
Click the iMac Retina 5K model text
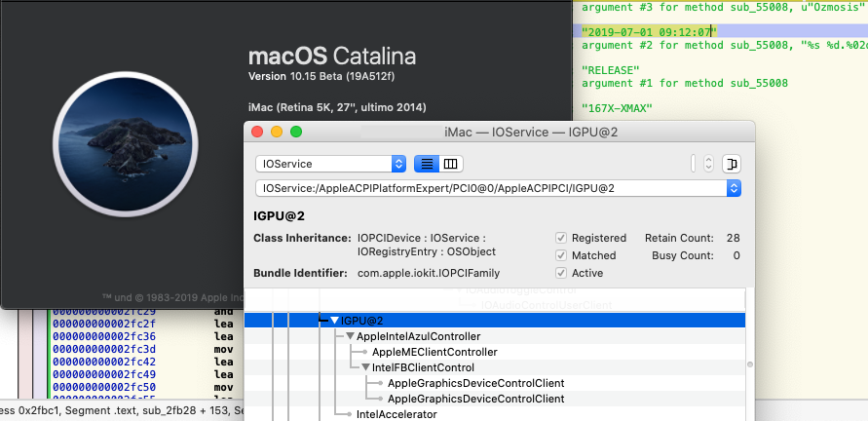click(337, 107)
